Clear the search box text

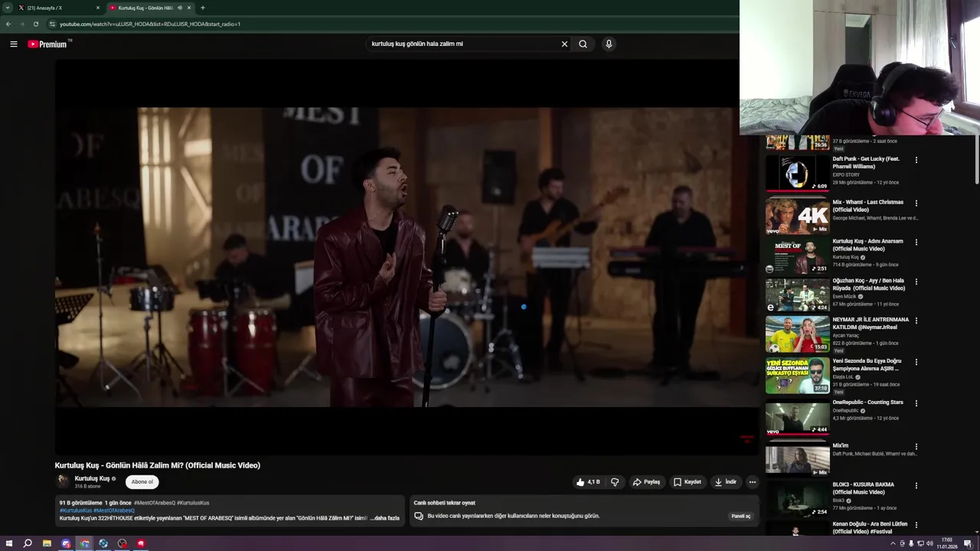pos(564,44)
